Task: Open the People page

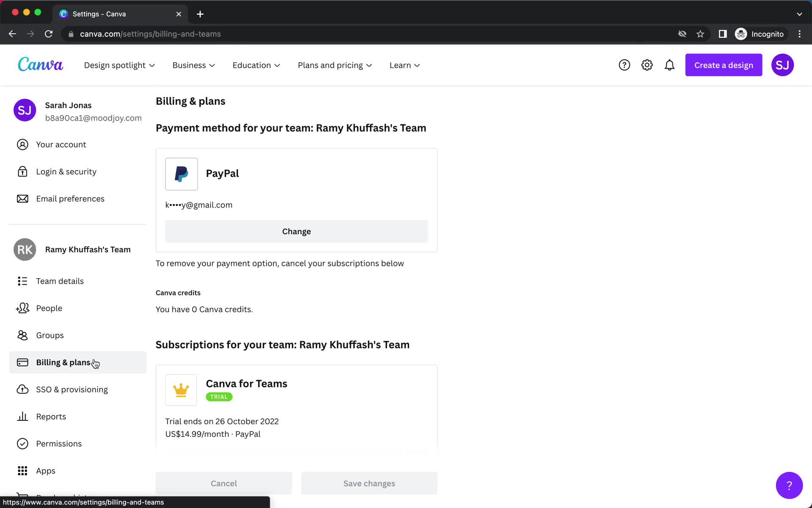Action: (x=78, y=308)
